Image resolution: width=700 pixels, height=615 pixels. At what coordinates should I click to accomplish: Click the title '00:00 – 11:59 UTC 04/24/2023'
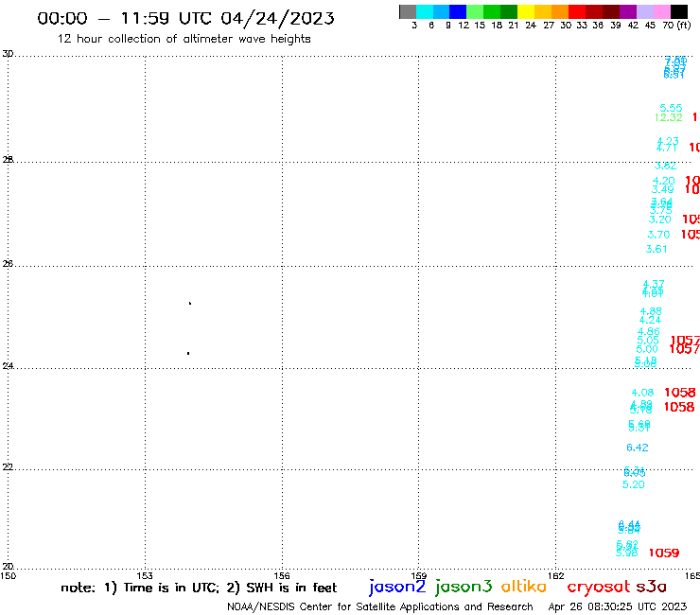tap(185, 18)
